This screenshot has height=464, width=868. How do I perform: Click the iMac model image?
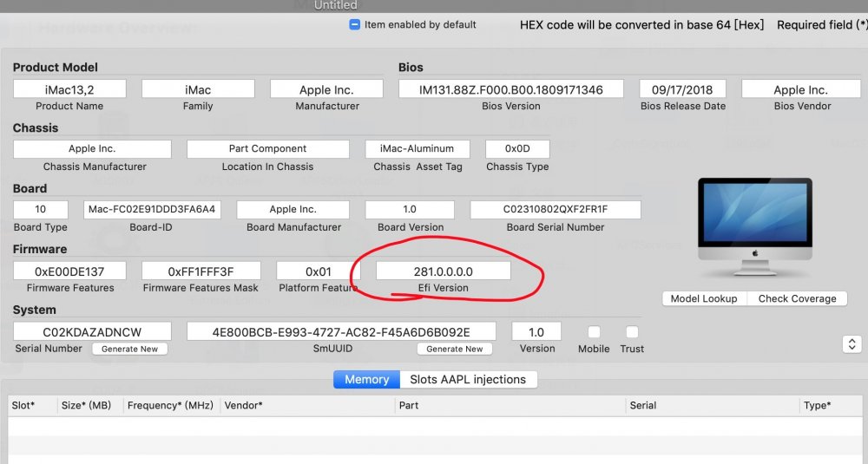pos(755,226)
